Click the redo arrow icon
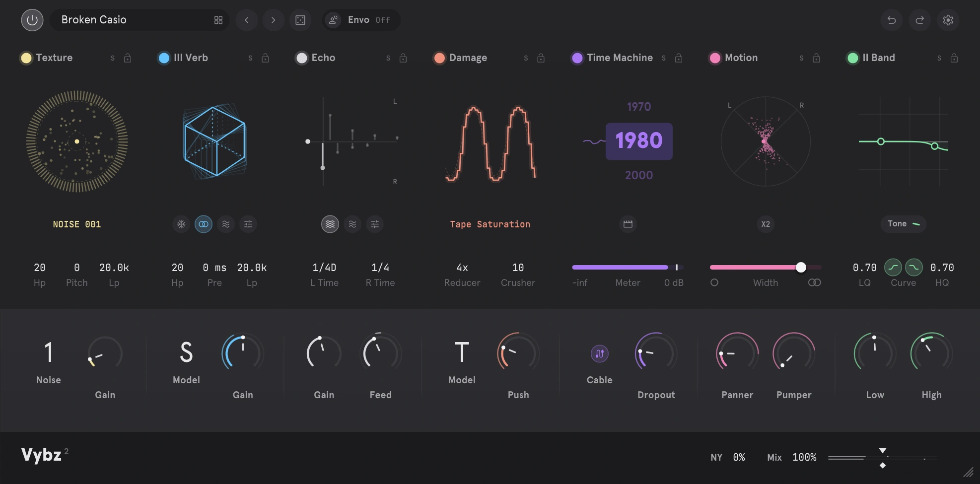Viewport: 980px width, 484px height. (x=920, y=20)
